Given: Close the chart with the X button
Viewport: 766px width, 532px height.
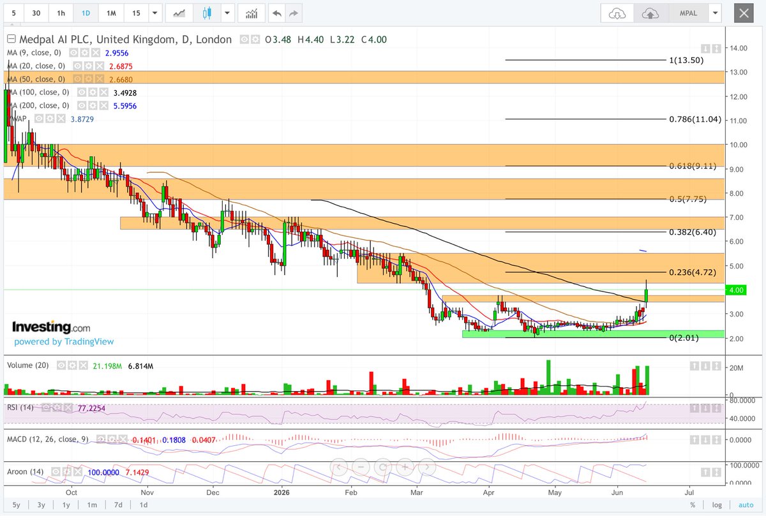Looking at the screenshot, I should pyautogui.click(x=742, y=13).
